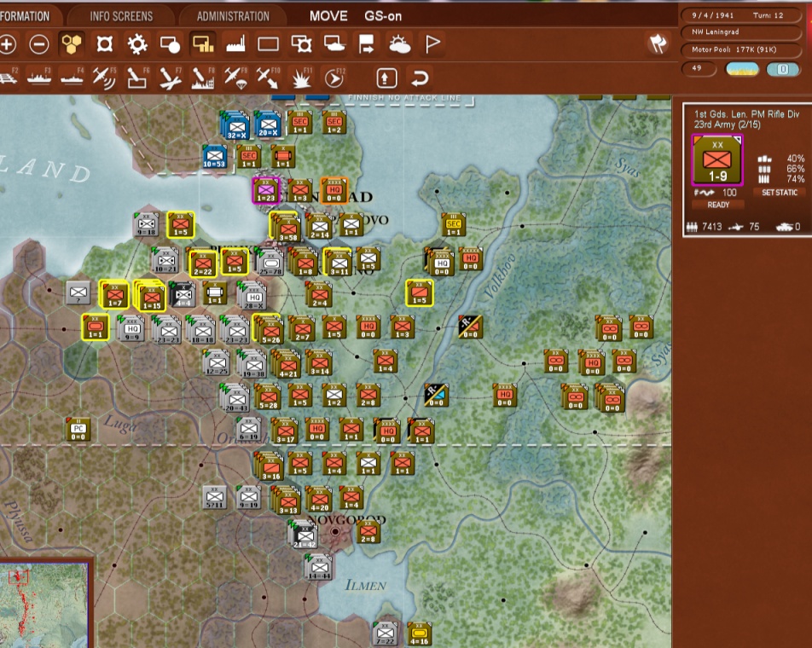Select bomb city mode (F8)
Image resolution: width=812 pixels, height=648 pixels.
click(x=202, y=78)
